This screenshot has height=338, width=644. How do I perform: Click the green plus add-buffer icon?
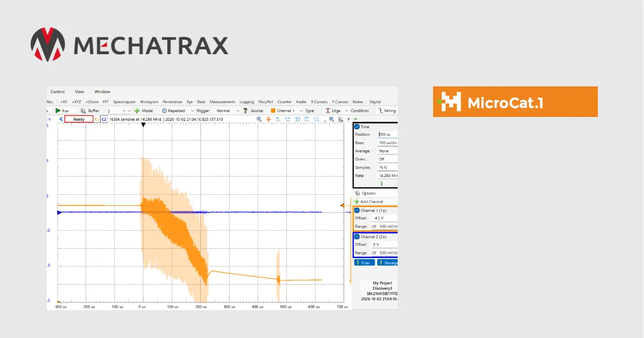pyautogui.click(x=137, y=111)
